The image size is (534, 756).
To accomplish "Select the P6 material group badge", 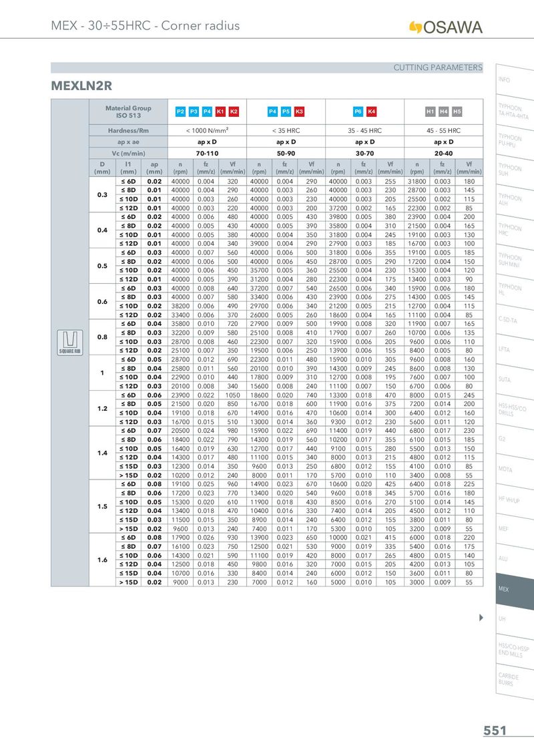I will (358, 112).
